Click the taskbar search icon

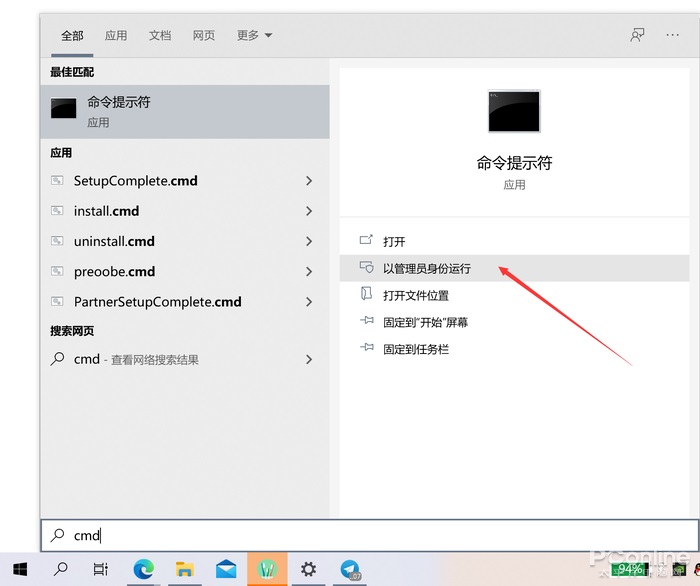tap(61, 569)
